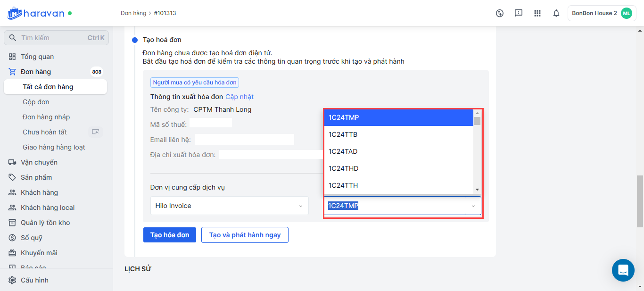Image resolution: width=644 pixels, height=291 pixels.
Task: Open Gộp đơn in the sidebar
Action: [x=36, y=102]
